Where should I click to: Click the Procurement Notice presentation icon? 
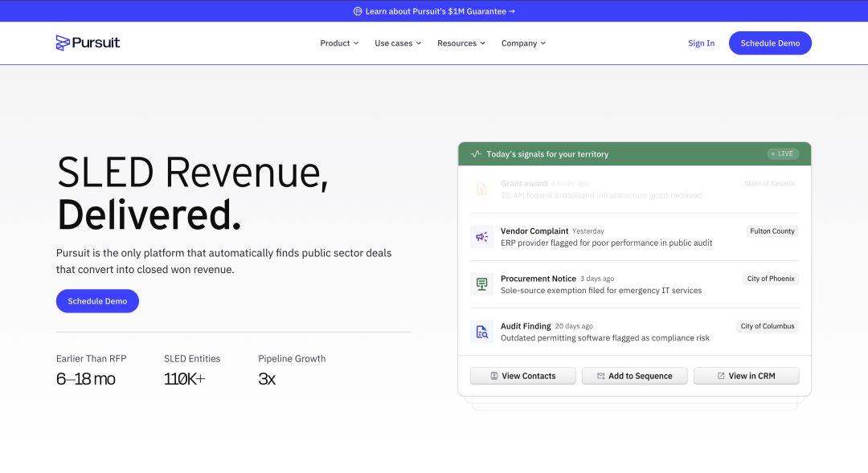[481, 284]
